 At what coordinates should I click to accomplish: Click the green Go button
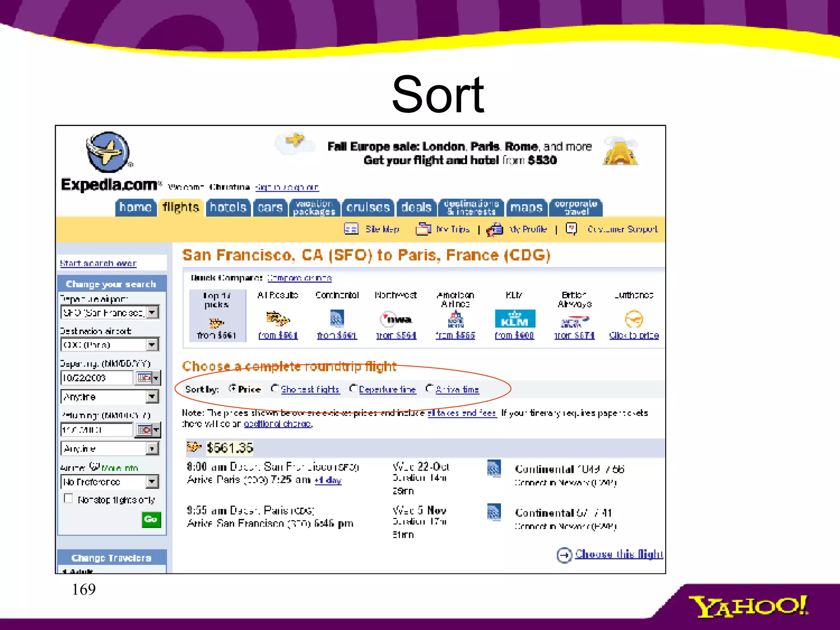(x=151, y=519)
